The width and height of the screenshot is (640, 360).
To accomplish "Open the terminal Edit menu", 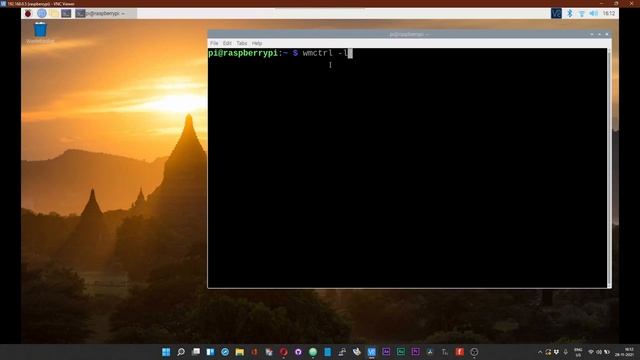I will [x=227, y=43].
